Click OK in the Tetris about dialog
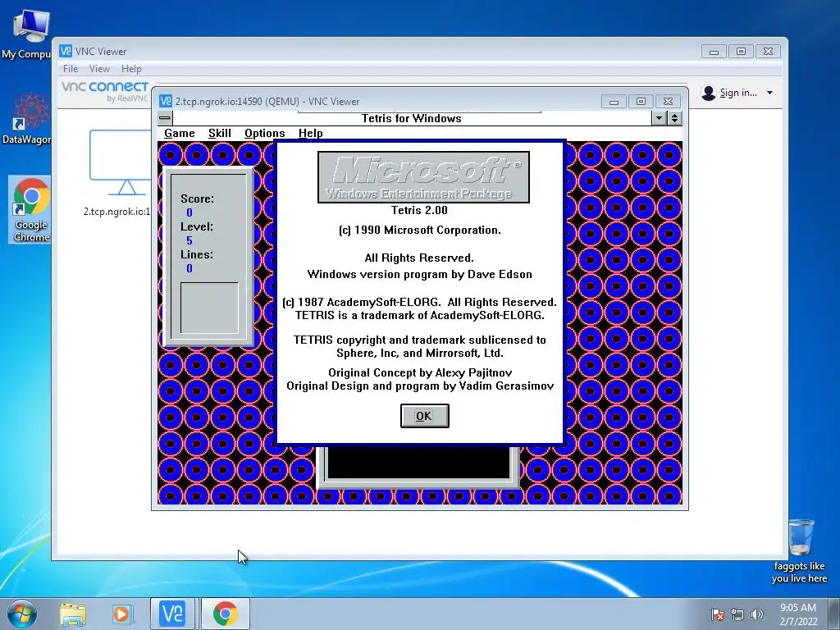 424,416
